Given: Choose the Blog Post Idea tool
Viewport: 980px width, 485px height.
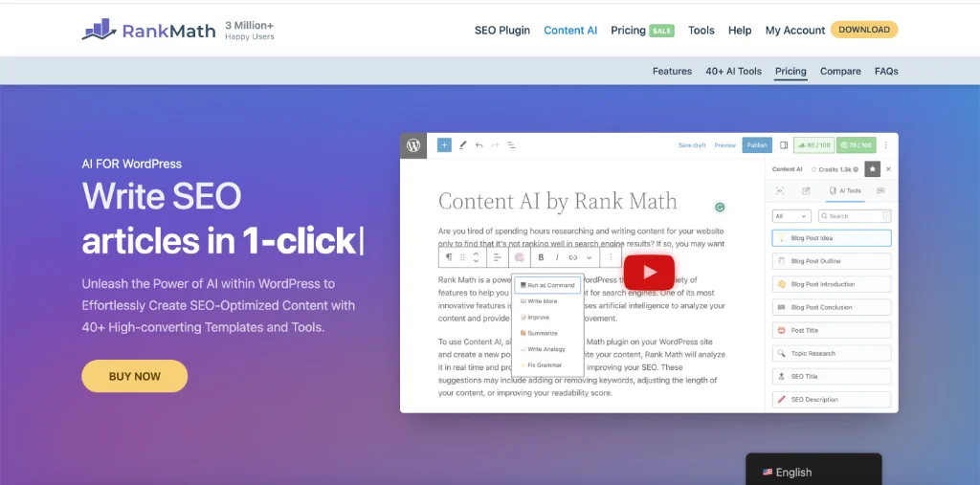Looking at the screenshot, I should (x=832, y=238).
